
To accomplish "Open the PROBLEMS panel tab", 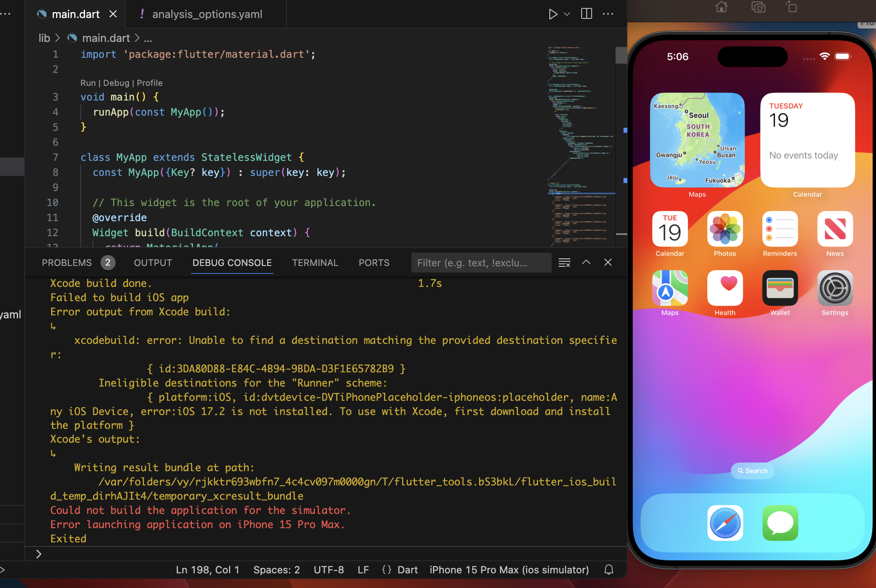I will [x=67, y=263].
